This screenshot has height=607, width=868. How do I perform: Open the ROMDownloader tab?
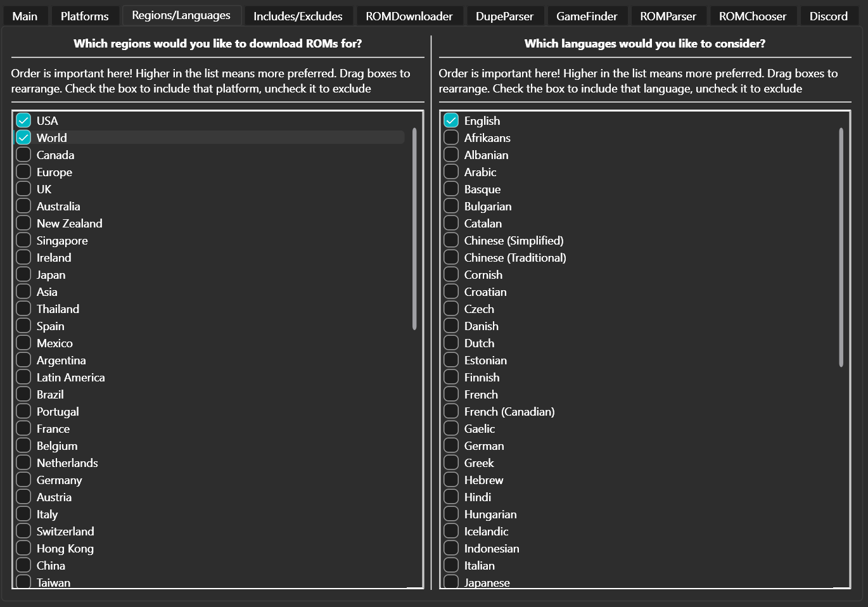coord(409,16)
